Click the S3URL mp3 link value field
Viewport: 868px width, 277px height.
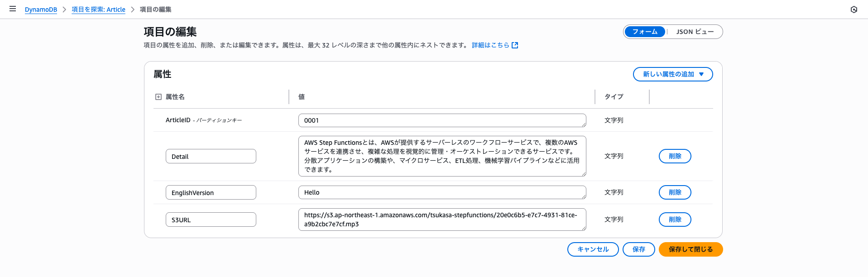[x=442, y=220]
